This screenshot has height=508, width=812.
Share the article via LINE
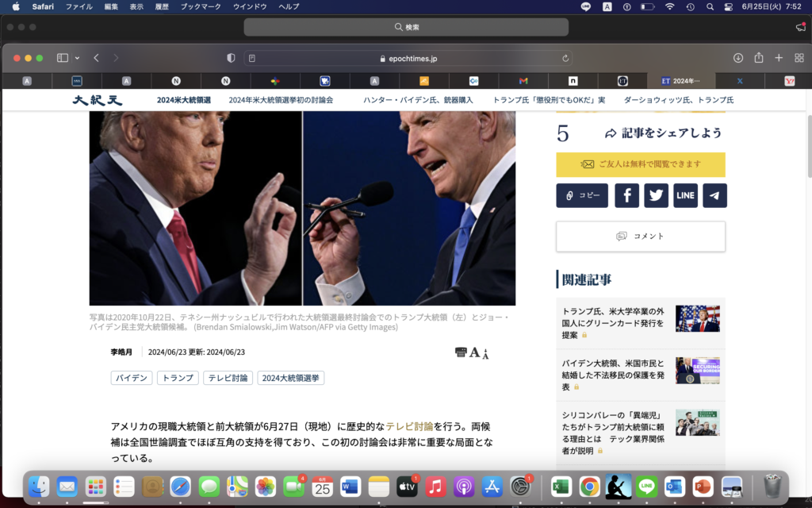click(685, 195)
